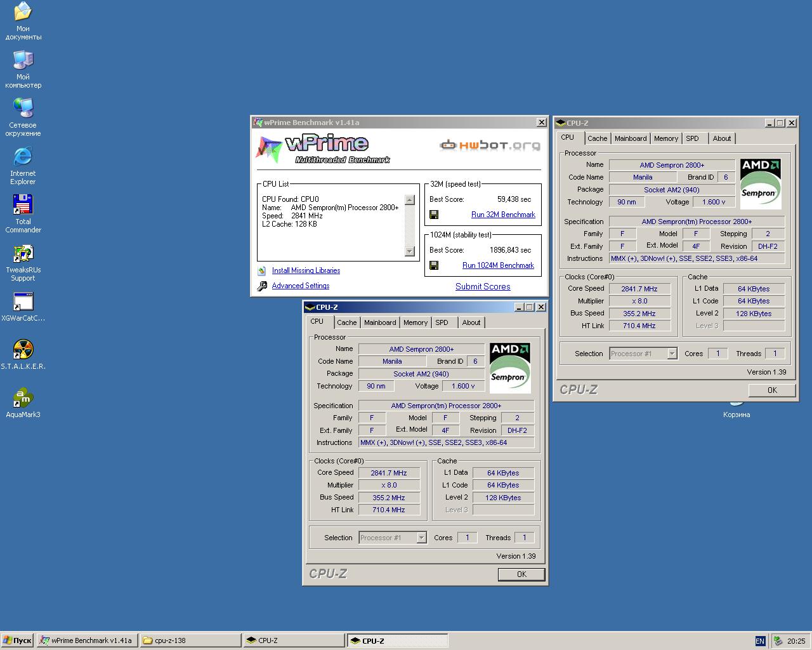Image resolution: width=812 pixels, height=650 pixels.
Task: Open Install Missing Libraries link
Action: coord(306,270)
